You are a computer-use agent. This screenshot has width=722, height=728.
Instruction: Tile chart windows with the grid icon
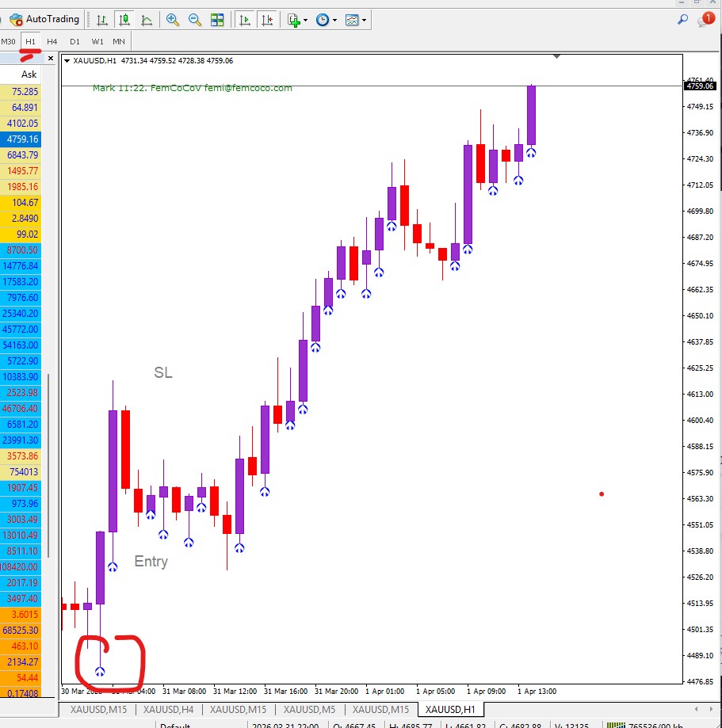[217, 20]
